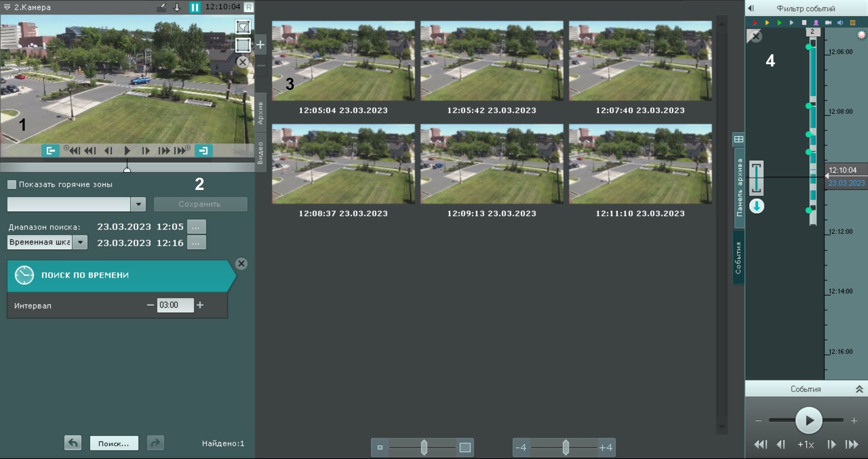Enable the "Показать горячие зоны" checkbox
Viewport: 868px width, 459px height.
point(12,185)
